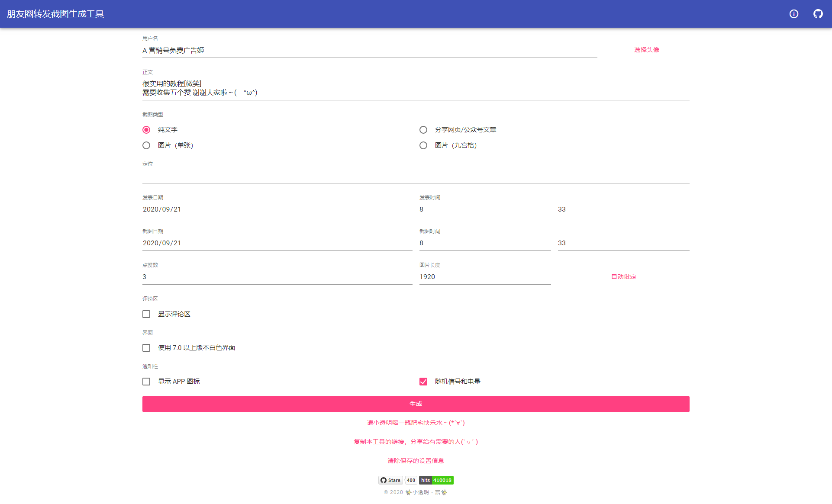The width and height of the screenshot is (832, 504).
Task: Focus the empty 定位 input field
Action: point(416,176)
